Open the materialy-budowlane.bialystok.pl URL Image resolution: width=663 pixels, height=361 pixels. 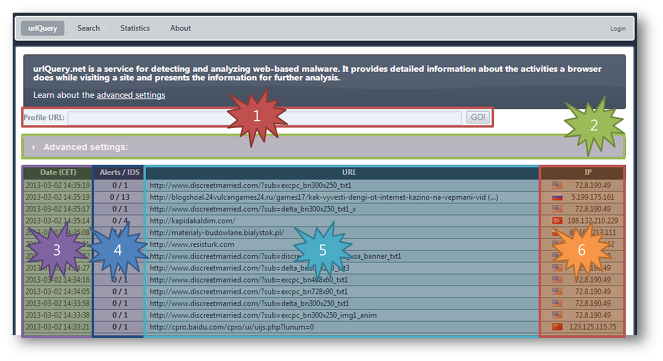[x=216, y=232]
